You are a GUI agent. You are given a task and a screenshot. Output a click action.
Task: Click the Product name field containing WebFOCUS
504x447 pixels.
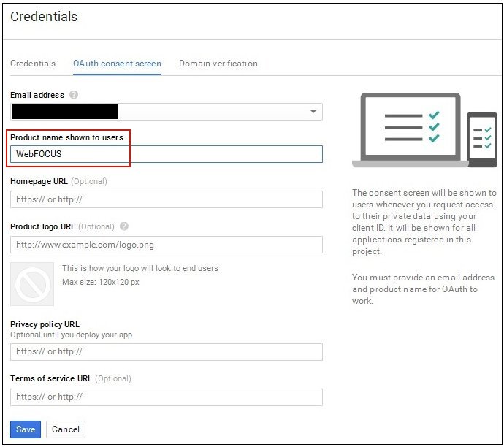pos(167,154)
